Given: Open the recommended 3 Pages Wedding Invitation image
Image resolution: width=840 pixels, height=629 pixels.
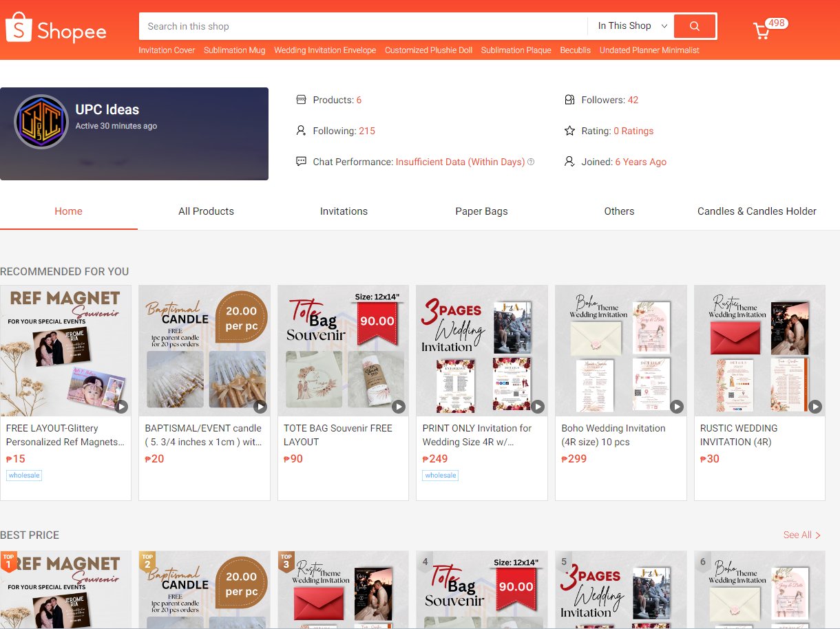Looking at the screenshot, I should 482,350.
